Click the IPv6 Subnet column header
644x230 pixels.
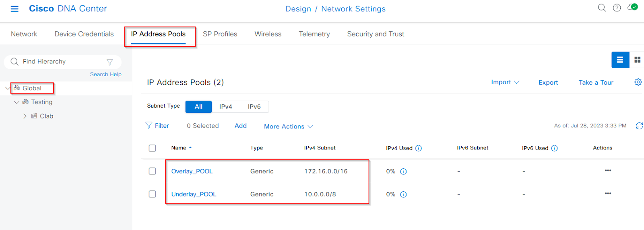click(x=473, y=148)
